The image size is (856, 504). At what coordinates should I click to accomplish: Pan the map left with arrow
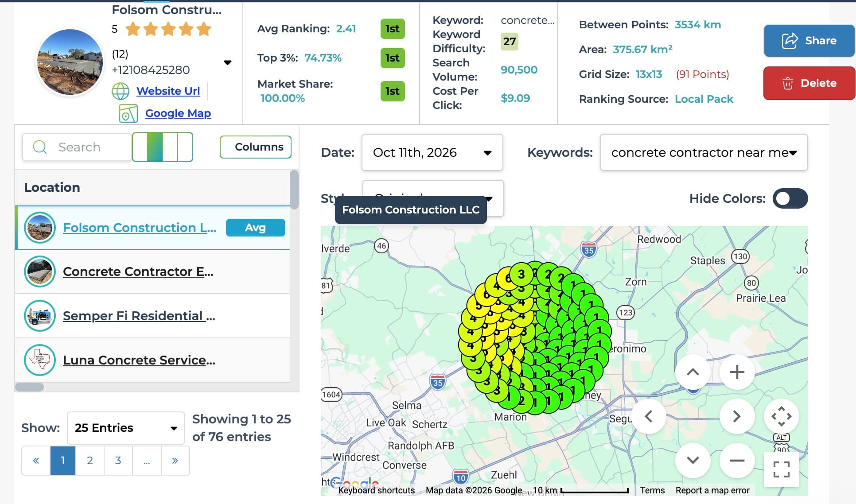pos(649,416)
